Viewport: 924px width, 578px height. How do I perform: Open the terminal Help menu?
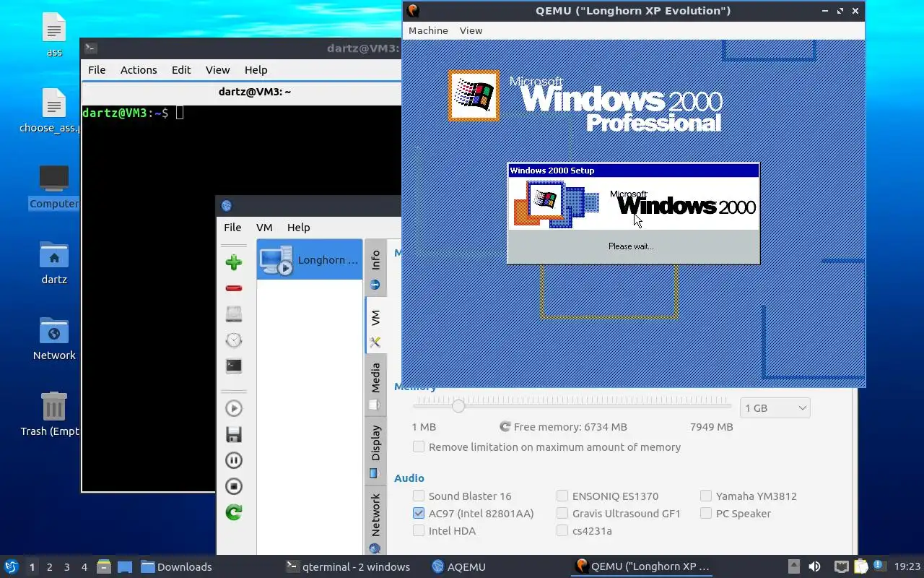[x=256, y=70]
